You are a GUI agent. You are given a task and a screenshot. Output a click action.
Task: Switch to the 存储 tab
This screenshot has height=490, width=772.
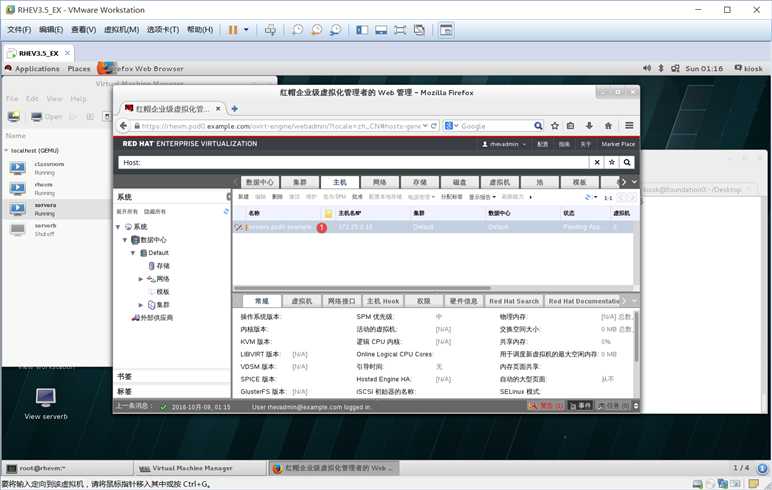(x=419, y=182)
